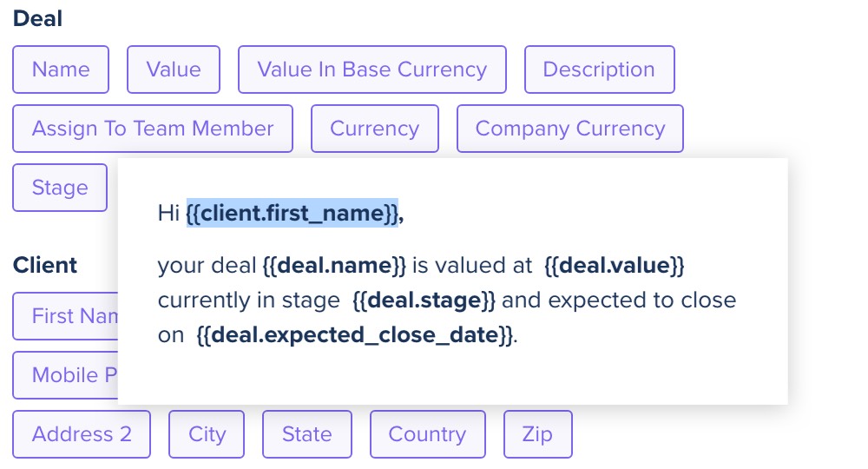Insert the Currency variable tag
Viewport: 868px width, 469px height.
[x=375, y=129]
